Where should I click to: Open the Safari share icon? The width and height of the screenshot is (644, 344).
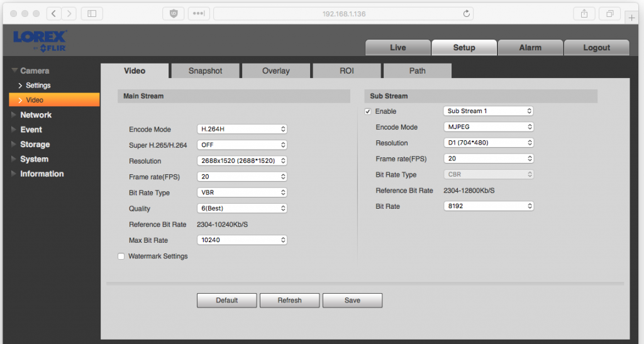[584, 14]
